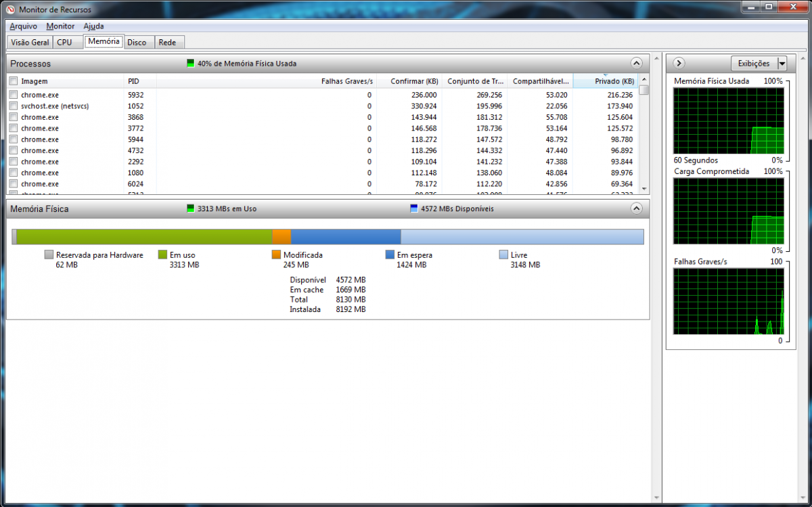812x507 pixels.
Task: Collapse the Processos section
Action: pos(636,64)
